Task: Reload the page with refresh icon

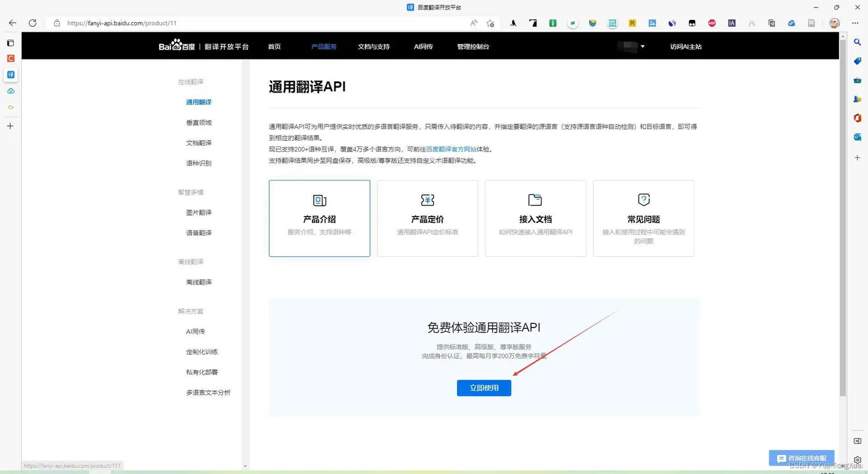Action: pos(33,23)
